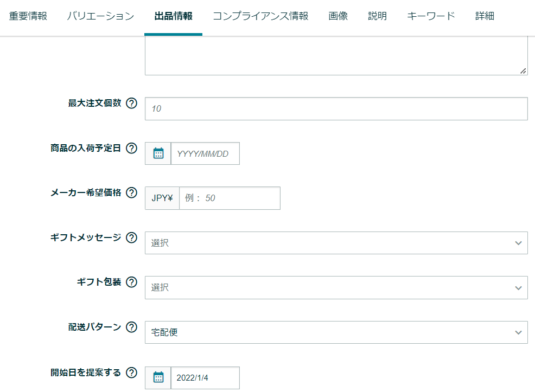Go to the コンプライアンス情報 tab
Screen dimensions: 535x392
tap(260, 16)
